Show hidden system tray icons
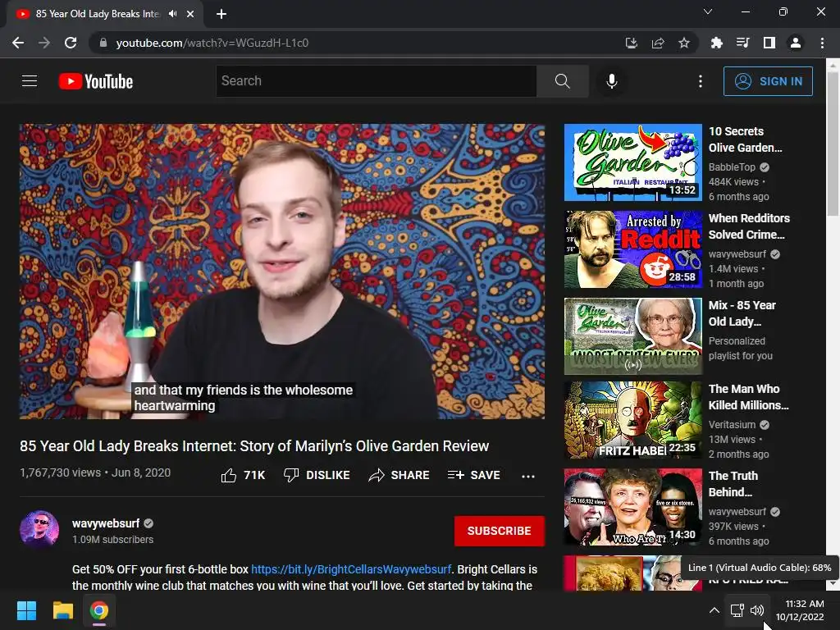 [714, 610]
